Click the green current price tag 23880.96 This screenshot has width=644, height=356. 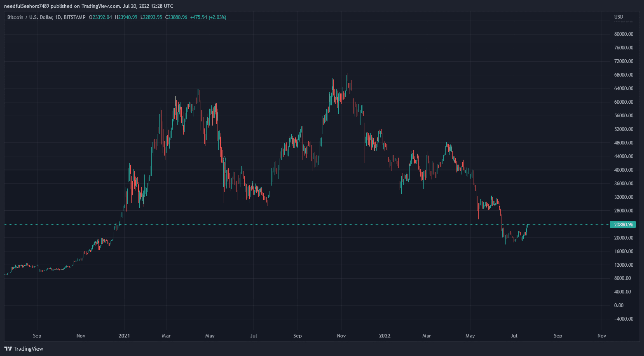623,225
